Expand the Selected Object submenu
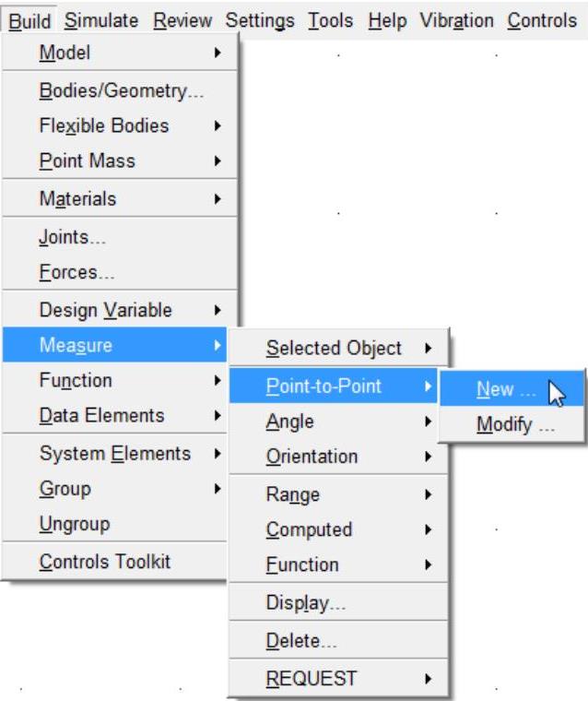Viewport: 588px width, 701px height. [x=335, y=348]
